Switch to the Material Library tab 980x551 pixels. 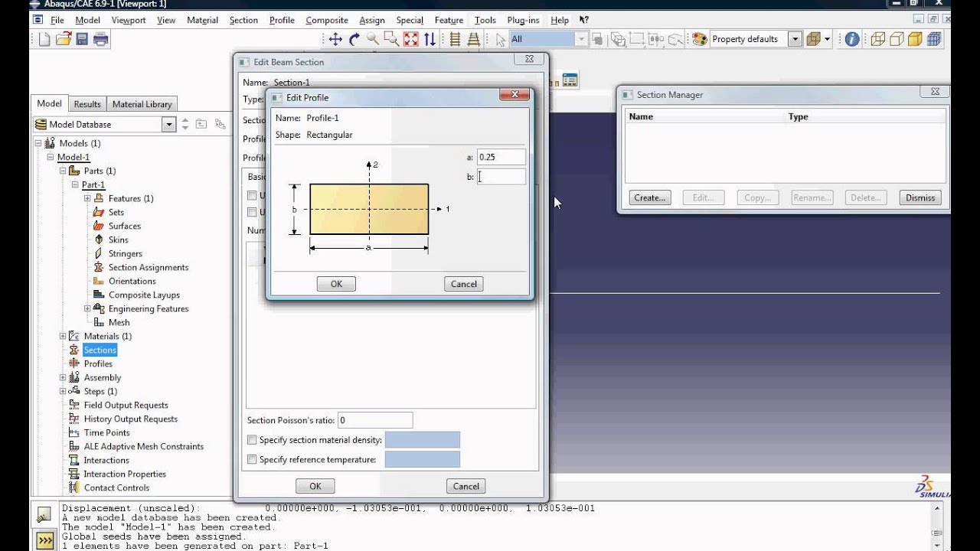(x=142, y=104)
